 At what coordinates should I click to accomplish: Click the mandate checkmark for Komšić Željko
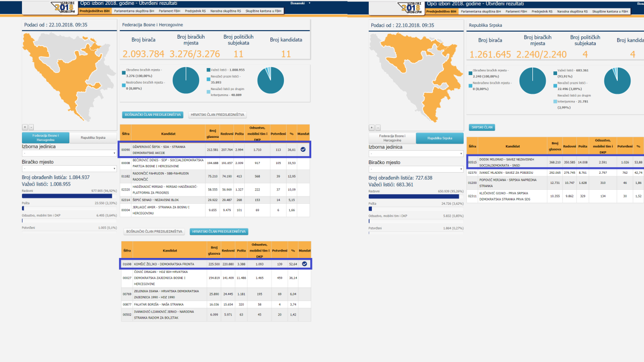point(304,263)
